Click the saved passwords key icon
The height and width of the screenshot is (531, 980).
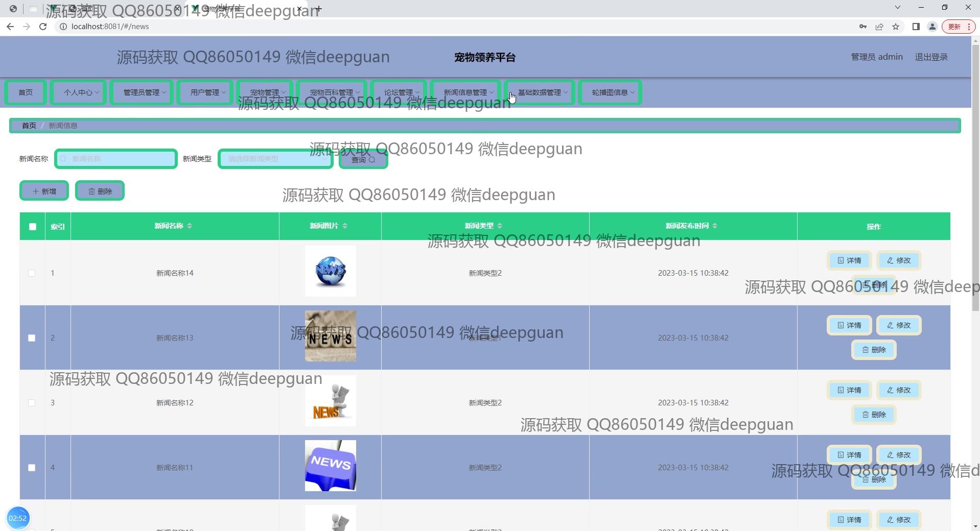pos(863,27)
